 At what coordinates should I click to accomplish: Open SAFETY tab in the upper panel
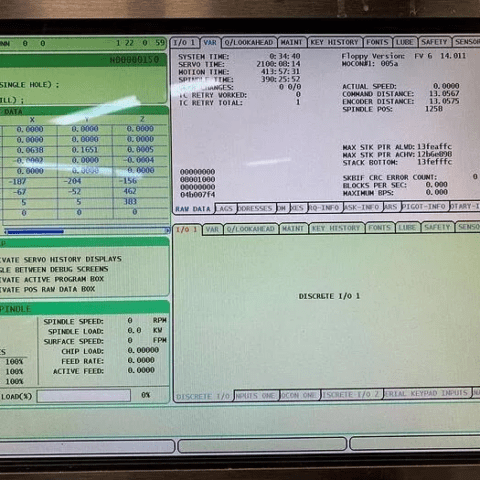pos(434,42)
